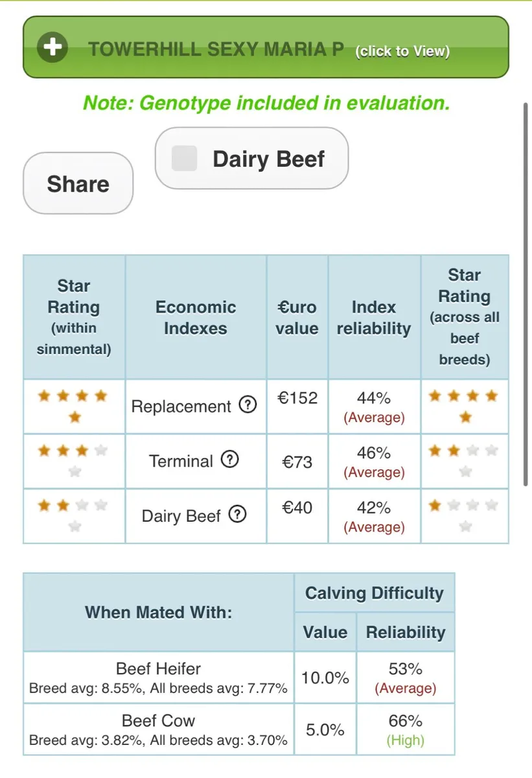
Task: Select the Economic Indexes column header
Action: 196,318
